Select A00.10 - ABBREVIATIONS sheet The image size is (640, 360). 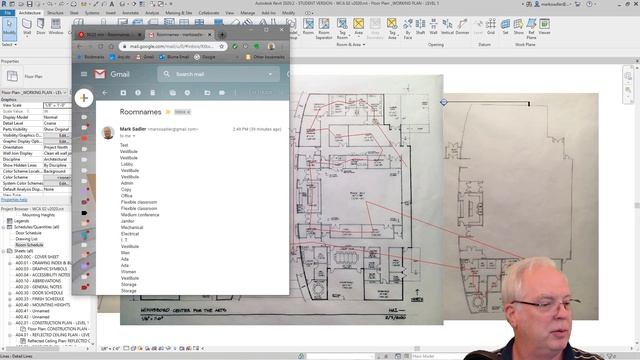tap(38, 281)
